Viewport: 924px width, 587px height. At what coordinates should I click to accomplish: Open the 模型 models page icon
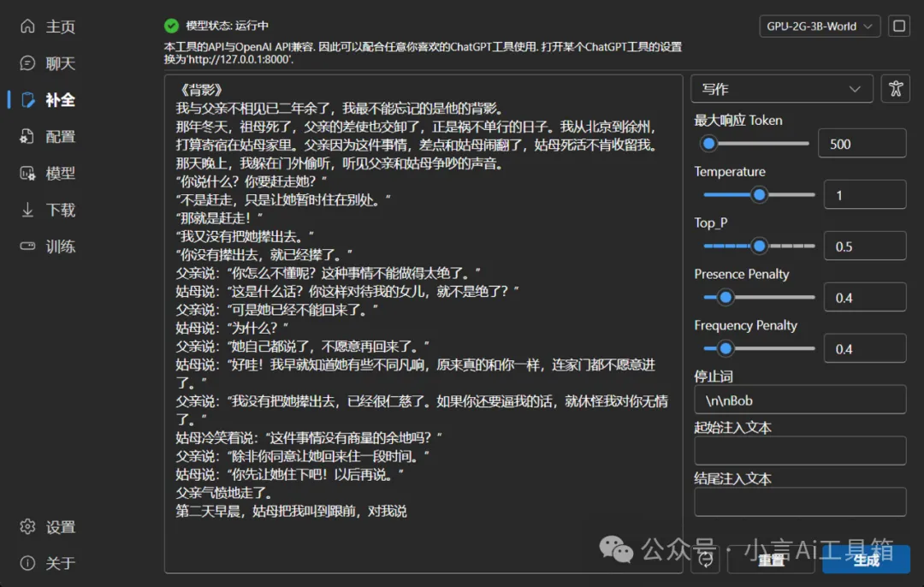(28, 174)
